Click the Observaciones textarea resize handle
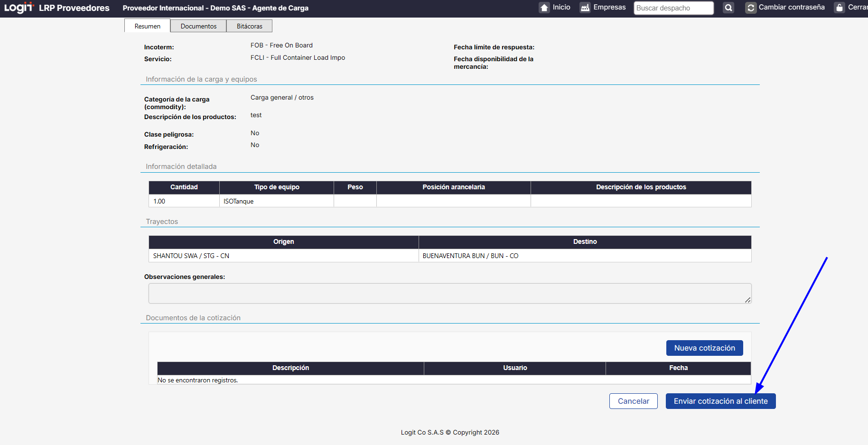This screenshot has height=445, width=868. click(x=748, y=300)
